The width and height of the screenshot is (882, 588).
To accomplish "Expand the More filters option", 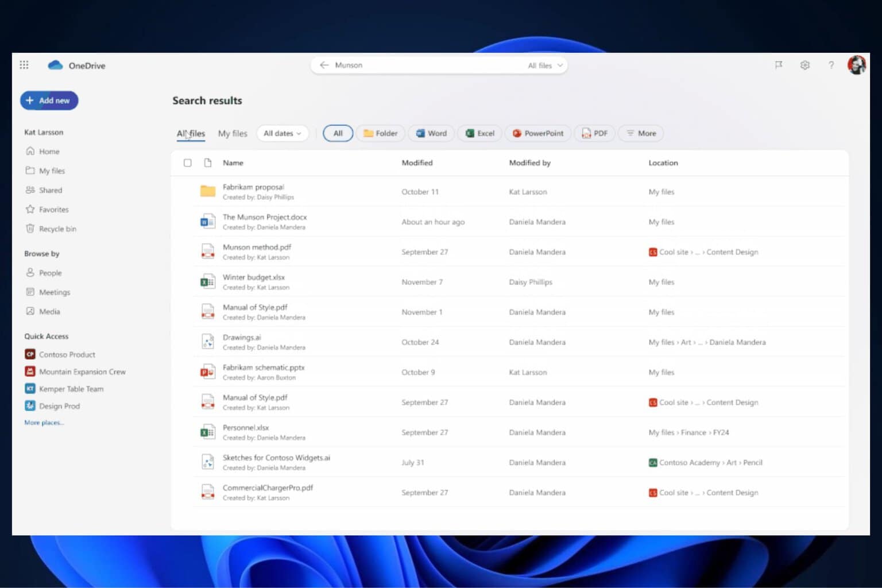I will pos(641,133).
